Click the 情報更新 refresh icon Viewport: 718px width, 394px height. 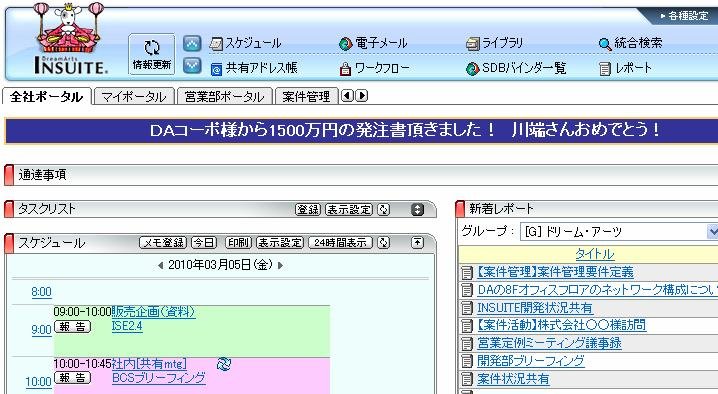pyautogui.click(x=152, y=48)
